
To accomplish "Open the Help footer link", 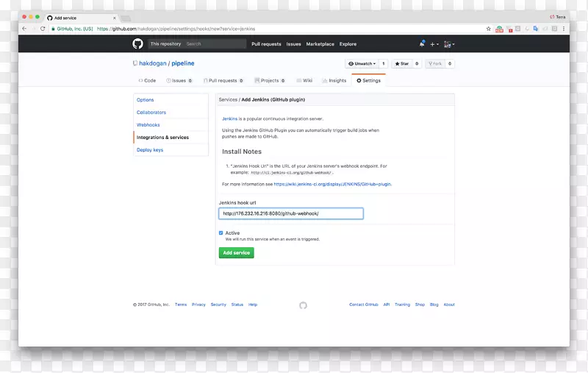I will point(253,305).
